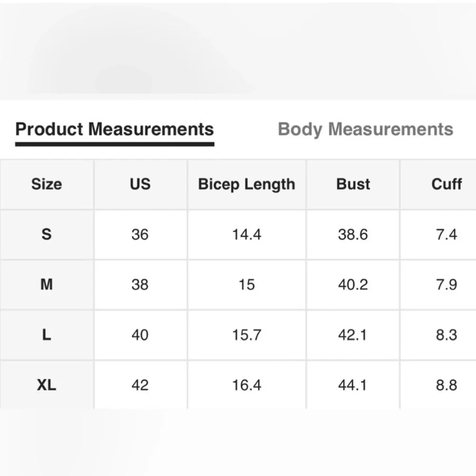Image resolution: width=476 pixels, height=476 pixels.
Task: Select the S size row label
Action: tap(47, 234)
